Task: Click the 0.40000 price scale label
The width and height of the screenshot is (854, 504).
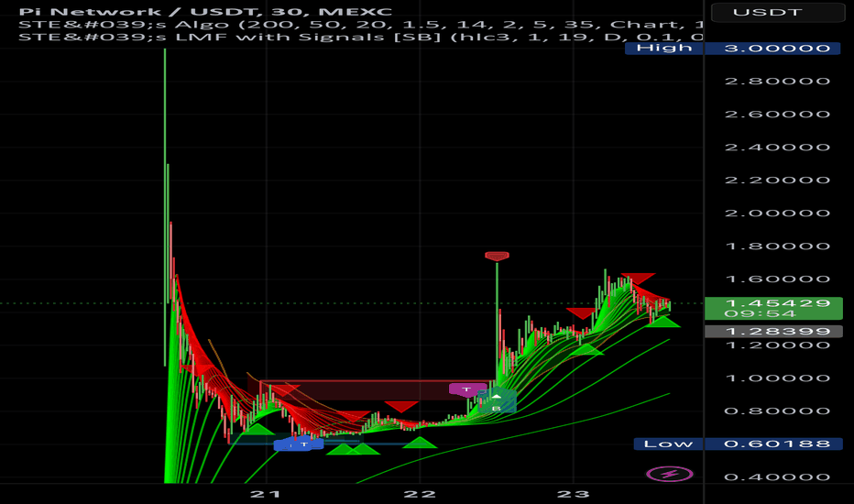Action: 777,477
